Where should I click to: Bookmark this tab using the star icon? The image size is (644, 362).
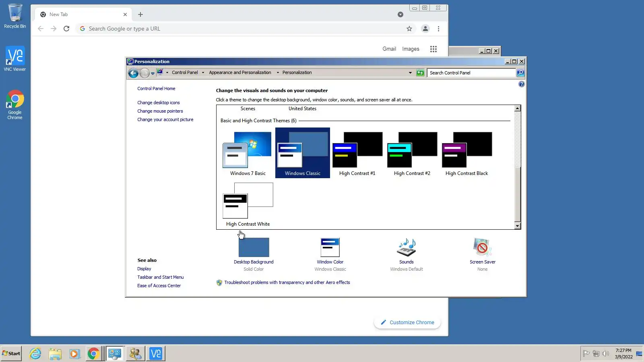click(x=409, y=29)
